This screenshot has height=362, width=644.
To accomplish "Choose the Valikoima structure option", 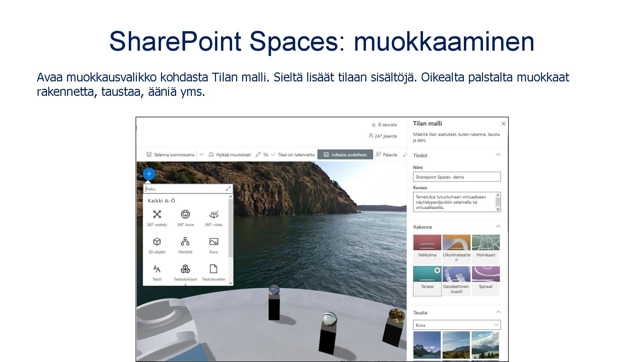I will click(427, 249).
